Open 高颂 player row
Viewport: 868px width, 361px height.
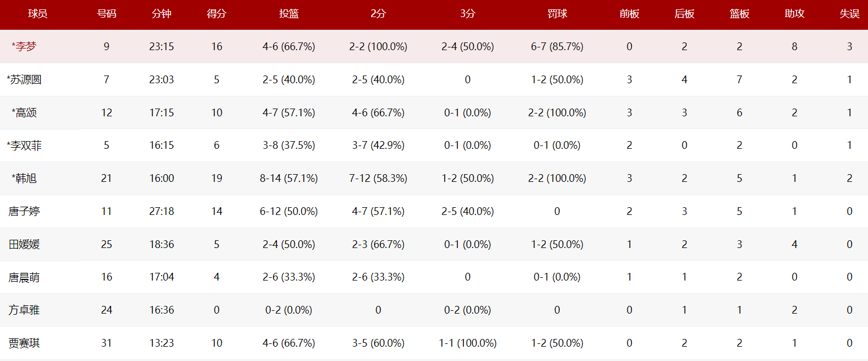25,112
